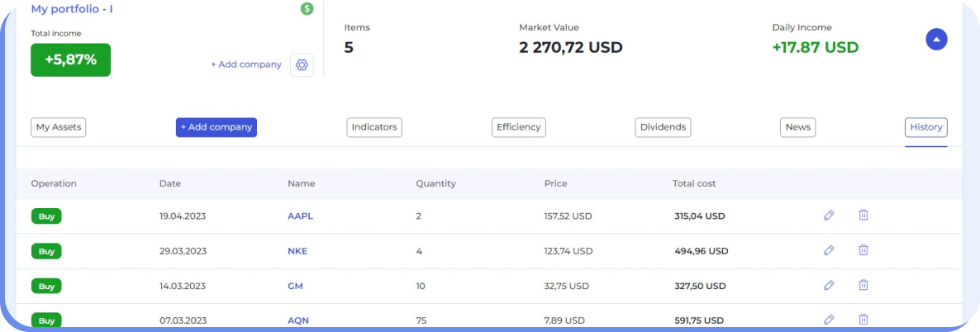Delete the AAPL transaction with trash icon
Screen dimensions: 980x332
[x=863, y=216]
